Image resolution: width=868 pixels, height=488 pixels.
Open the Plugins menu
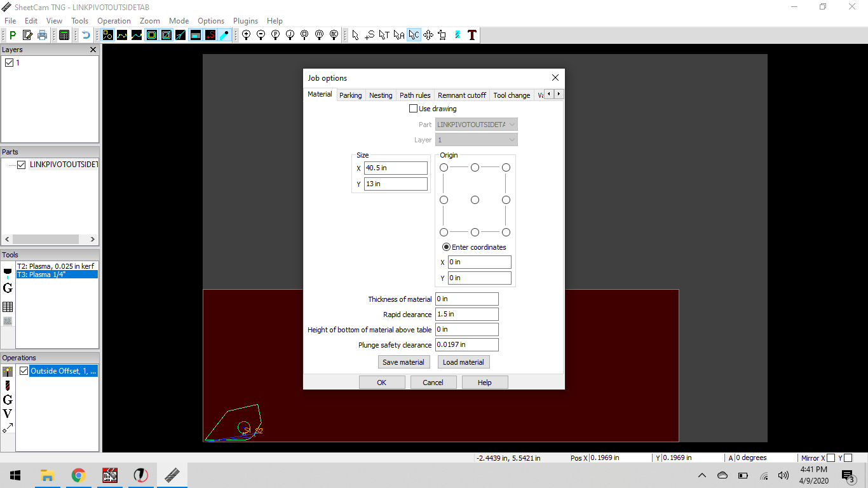point(245,21)
